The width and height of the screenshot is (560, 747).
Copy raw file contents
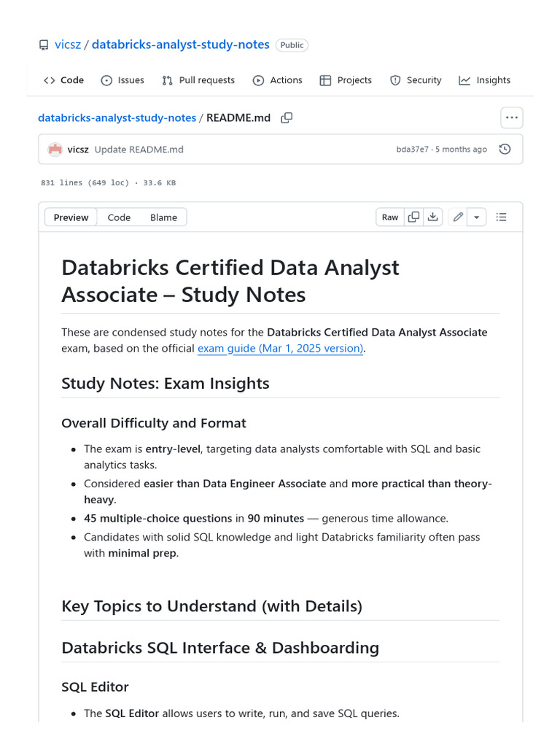point(414,217)
